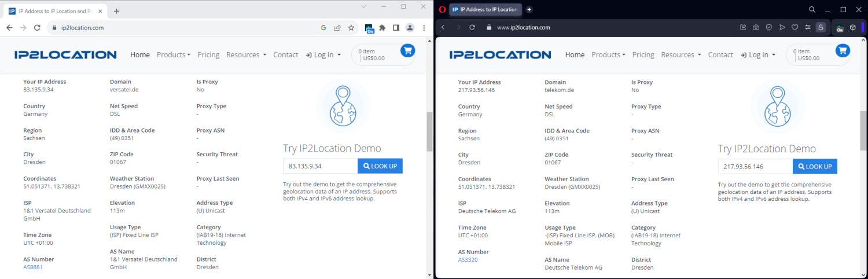The height and width of the screenshot is (279, 868).
Task: Open shopping cart icon in Chrome window
Action: (408, 50)
